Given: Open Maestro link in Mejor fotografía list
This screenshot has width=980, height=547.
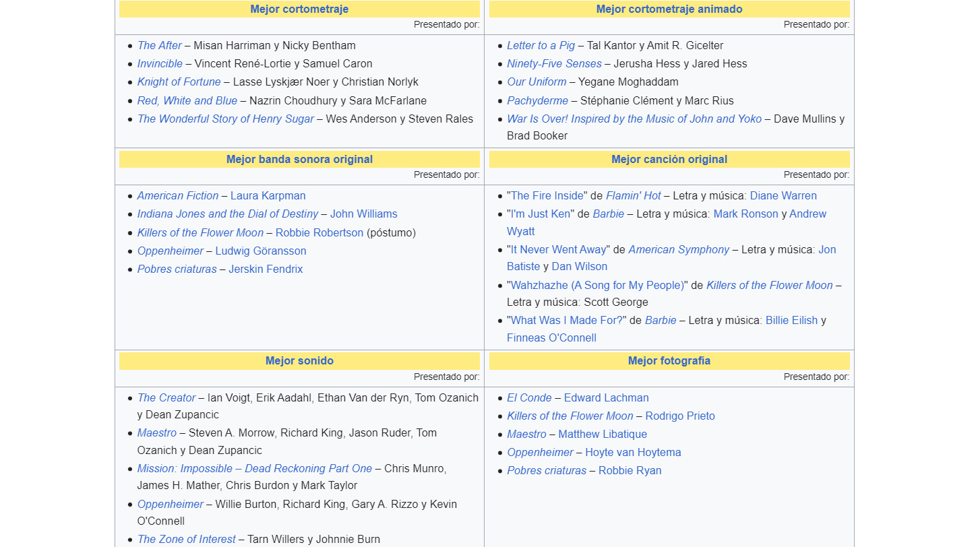Looking at the screenshot, I should pyautogui.click(x=526, y=435).
